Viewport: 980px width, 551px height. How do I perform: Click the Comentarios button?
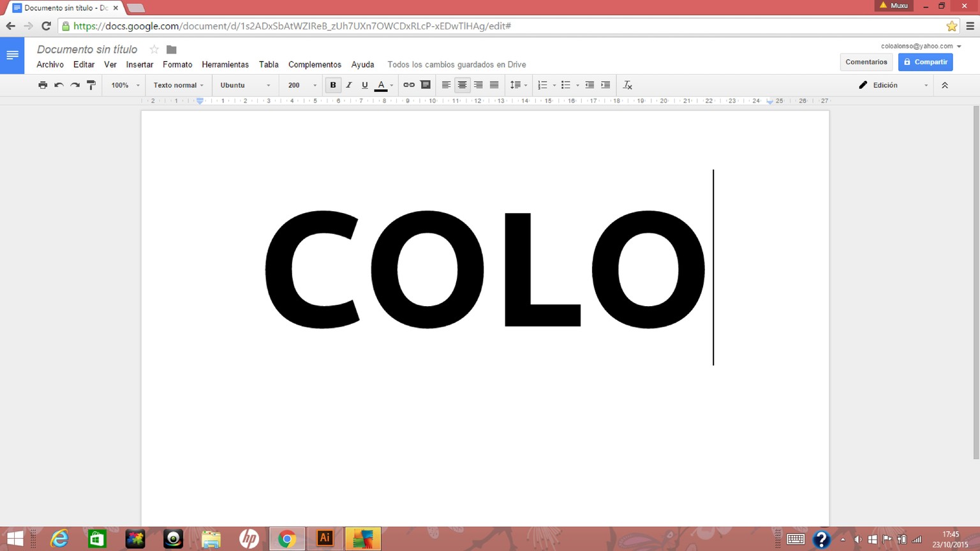(x=866, y=62)
